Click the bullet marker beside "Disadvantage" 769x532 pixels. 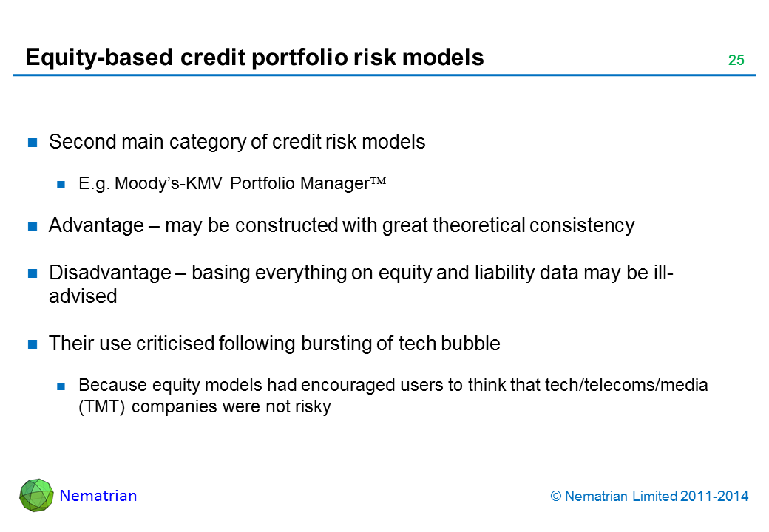(33, 274)
